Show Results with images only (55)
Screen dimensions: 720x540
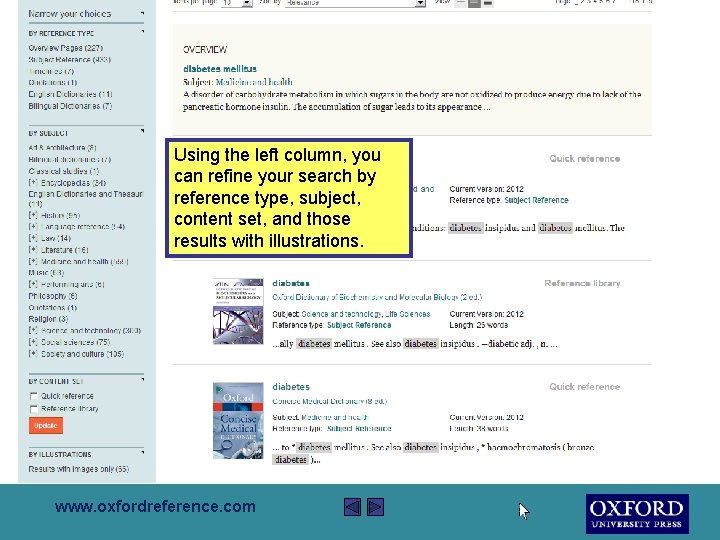point(79,469)
